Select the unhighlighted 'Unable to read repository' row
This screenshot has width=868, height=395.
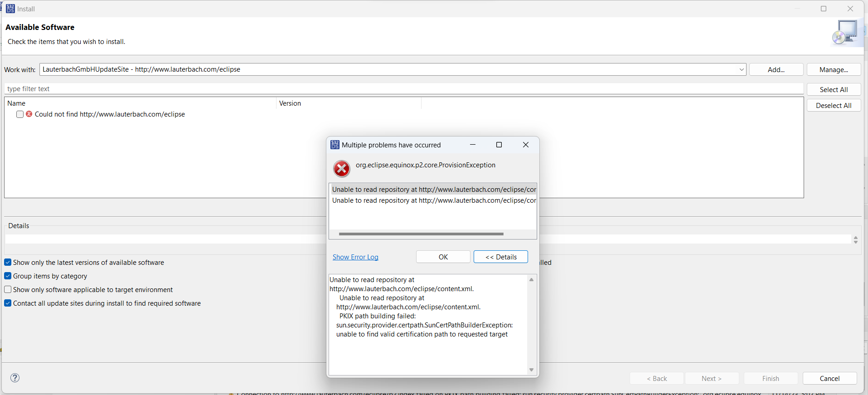coord(433,200)
